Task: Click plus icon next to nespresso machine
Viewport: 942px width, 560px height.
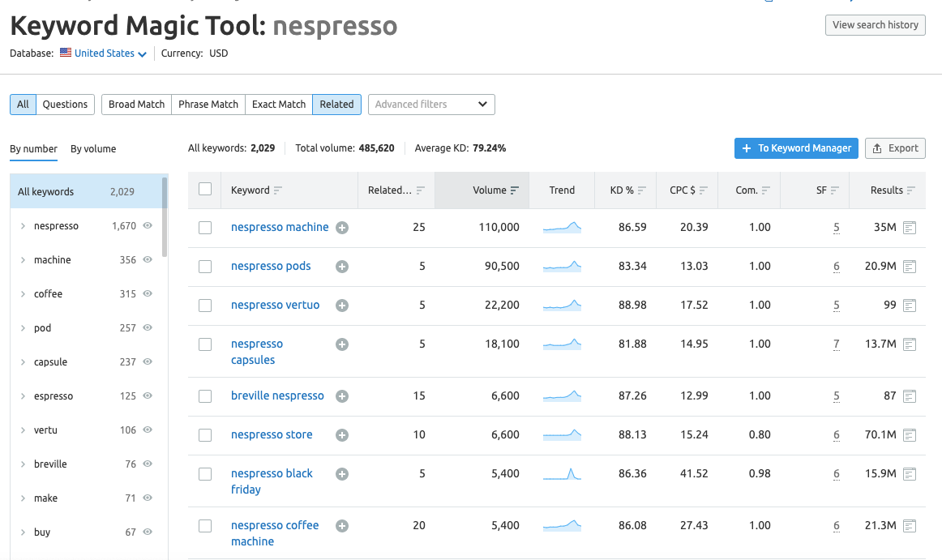Action: pos(342,228)
